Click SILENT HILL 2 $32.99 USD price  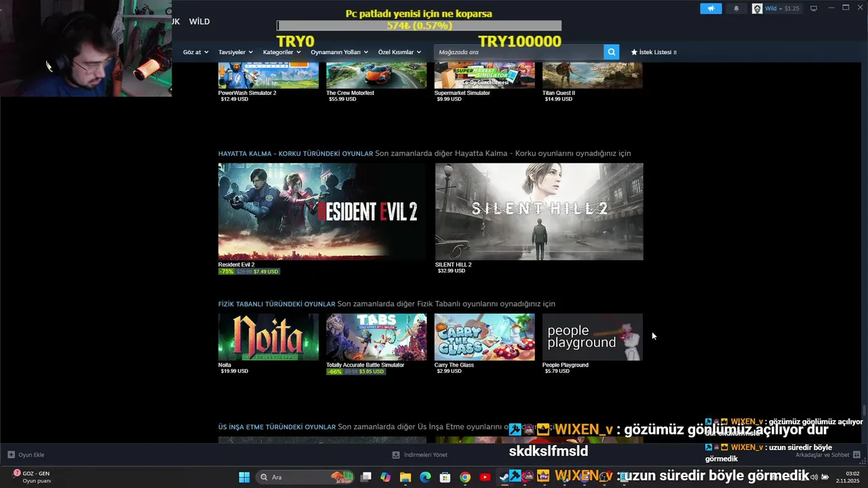451,270
